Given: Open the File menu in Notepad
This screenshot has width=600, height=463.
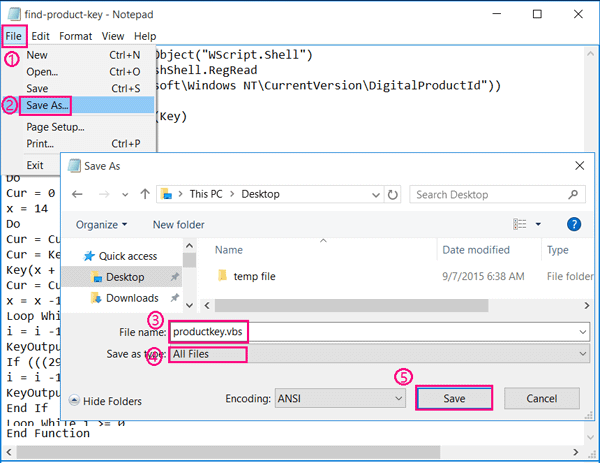Looking at the screenshot, I should tap(13, 36).
